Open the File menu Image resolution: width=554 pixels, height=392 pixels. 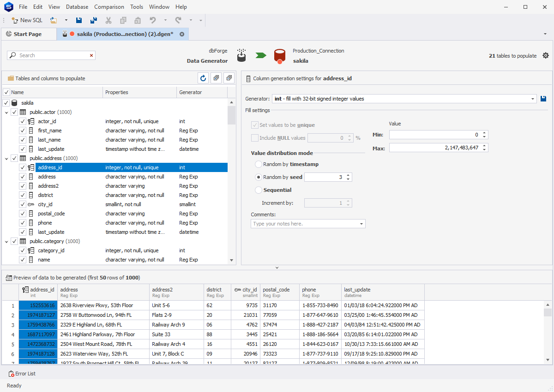click(23, 7)
